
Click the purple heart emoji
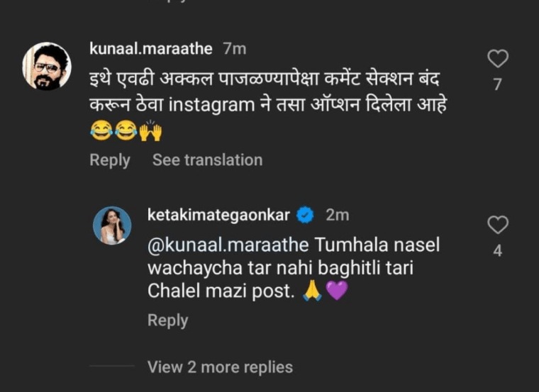pyautogui.click(x=337, y=291)
